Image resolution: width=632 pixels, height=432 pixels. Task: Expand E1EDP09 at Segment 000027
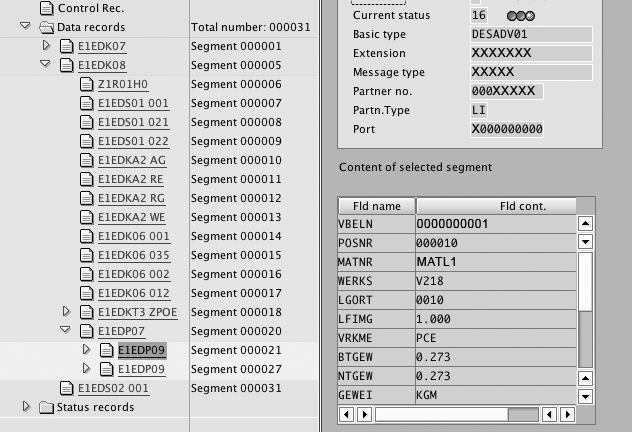86,368
